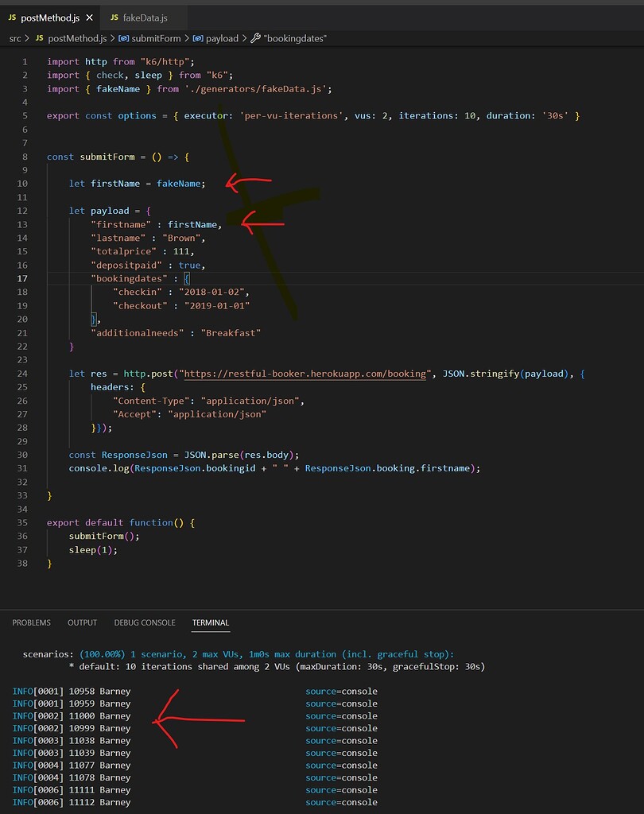
Task: Follow the restful-booker herokuapp URL link
Action: 305,374
